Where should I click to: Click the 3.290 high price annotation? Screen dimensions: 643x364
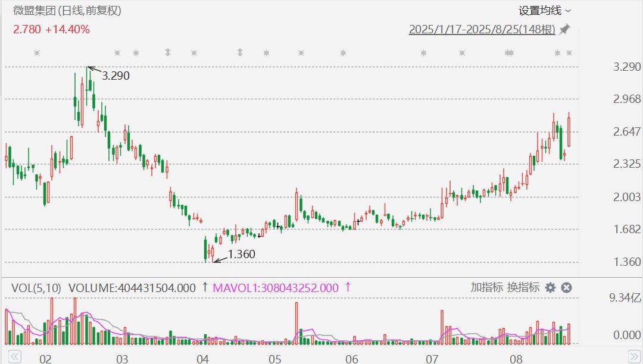pos(116,76)
